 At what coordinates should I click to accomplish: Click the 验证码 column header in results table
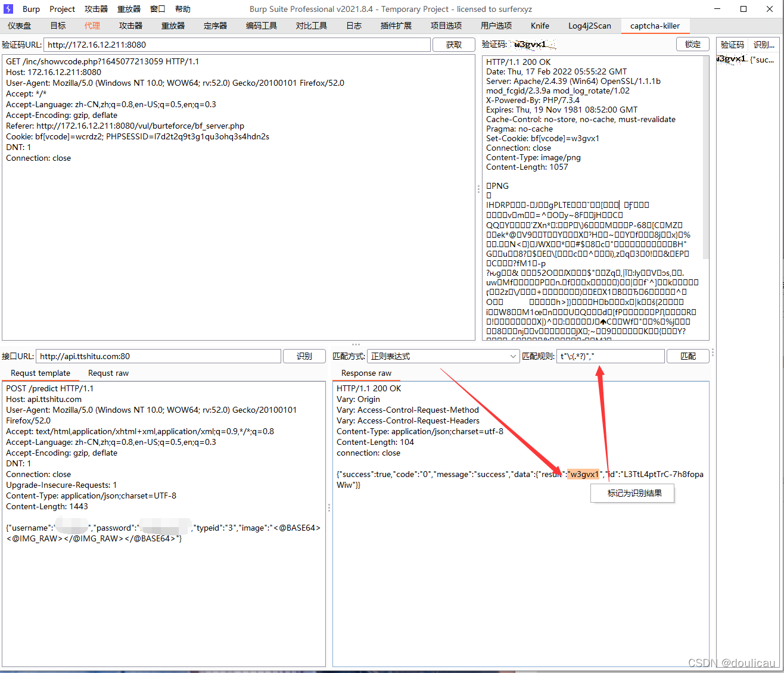(x=732, y=45)
